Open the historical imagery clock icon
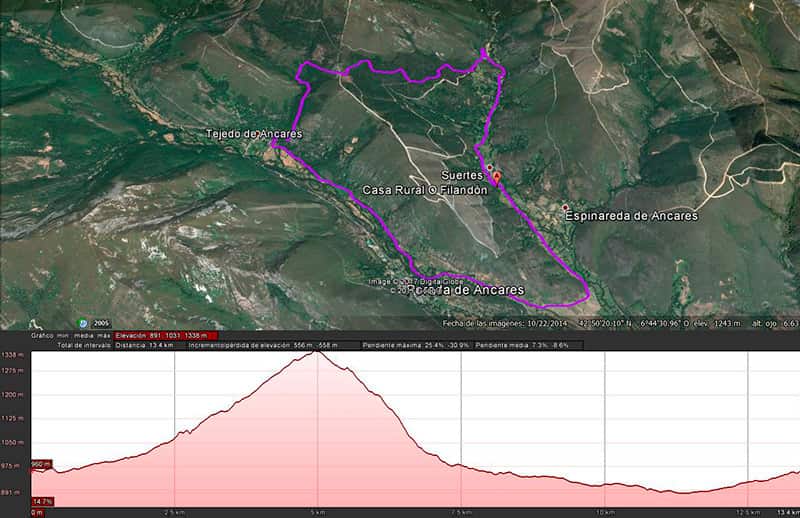This screenshot has width=800, height=518. [83, 323]
